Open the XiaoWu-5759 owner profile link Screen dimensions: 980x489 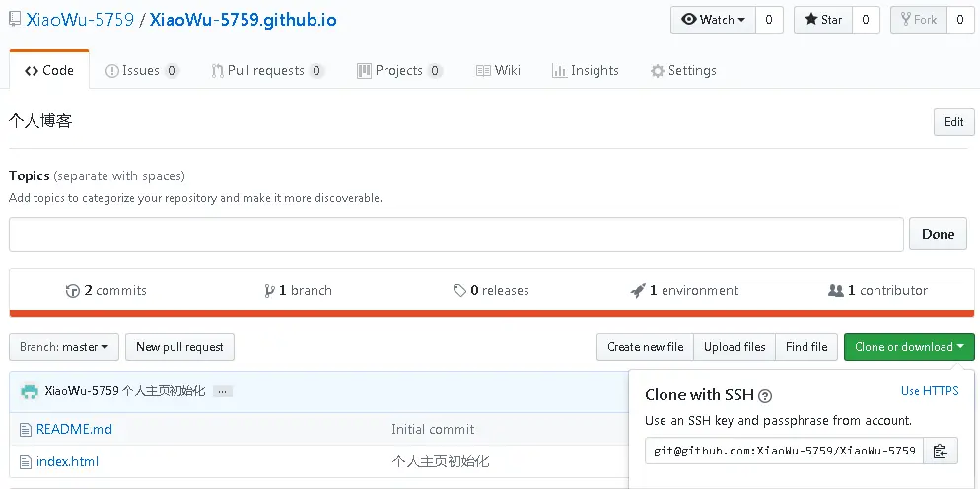[x=80, y=20]
